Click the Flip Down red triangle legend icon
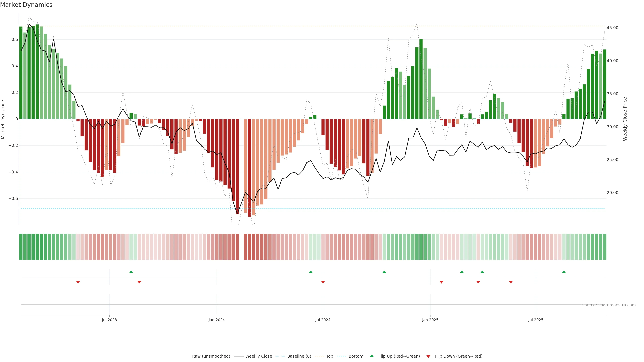The width and height of the screenshot is (644, 362). click(428, 356)
